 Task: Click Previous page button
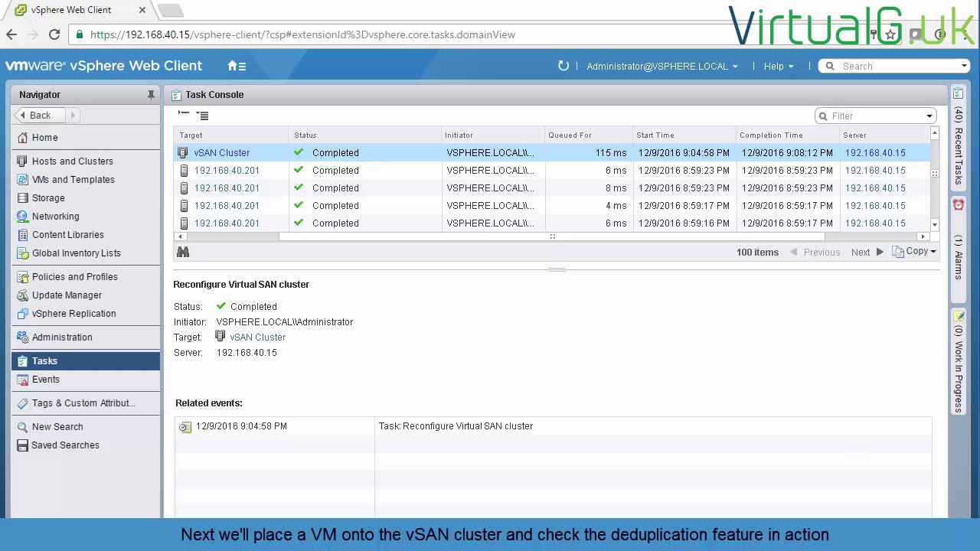815,253
